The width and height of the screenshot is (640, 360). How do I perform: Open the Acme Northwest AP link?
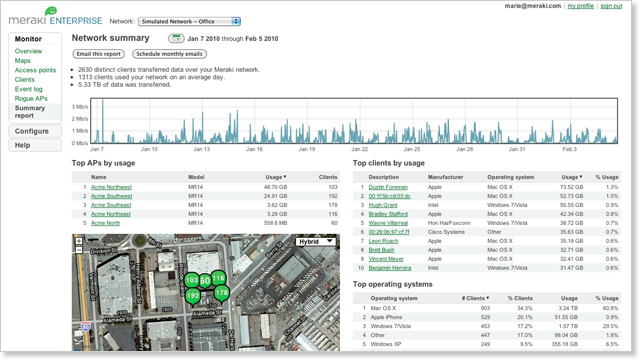point(111,187)
